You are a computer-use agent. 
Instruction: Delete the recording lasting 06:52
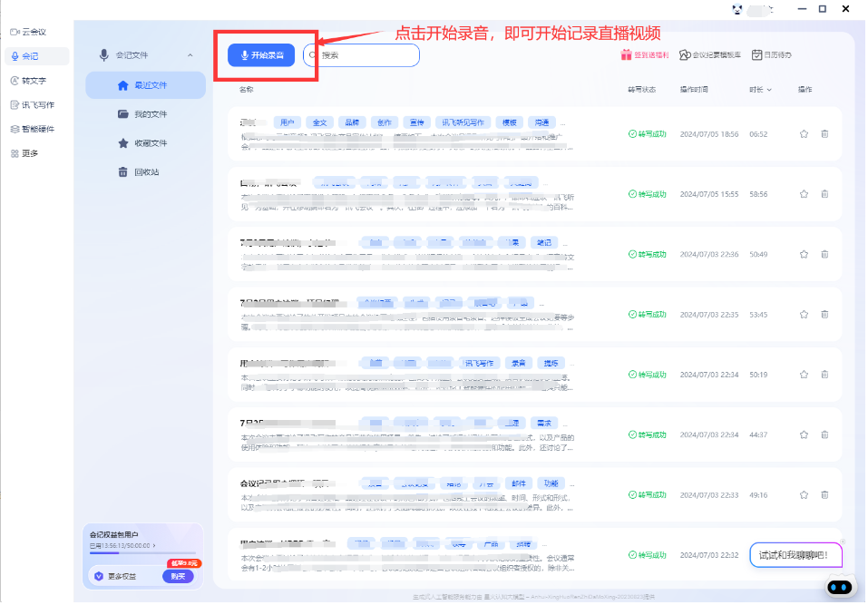(824, 134)
